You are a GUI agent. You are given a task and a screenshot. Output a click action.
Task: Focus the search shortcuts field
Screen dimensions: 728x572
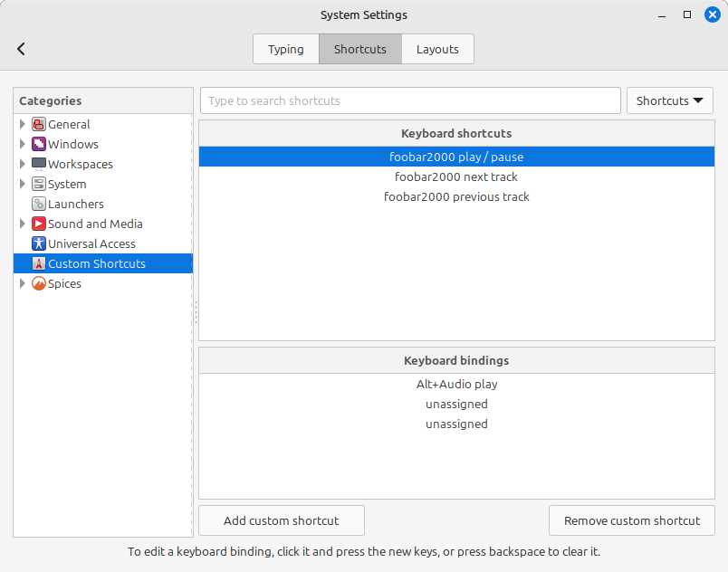click(x=410, y=100)
